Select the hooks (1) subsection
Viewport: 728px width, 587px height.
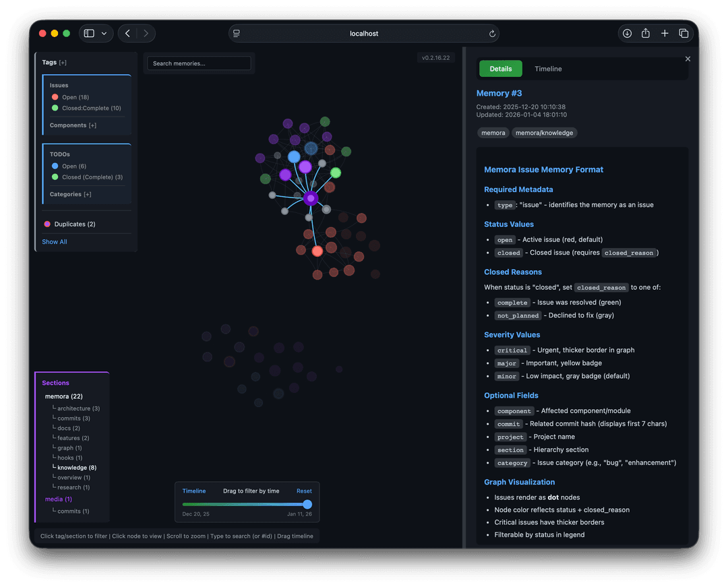point(67,458)
